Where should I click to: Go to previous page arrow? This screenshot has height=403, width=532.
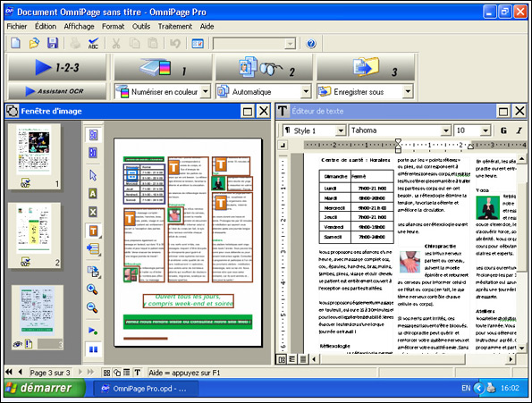[21, 372]
